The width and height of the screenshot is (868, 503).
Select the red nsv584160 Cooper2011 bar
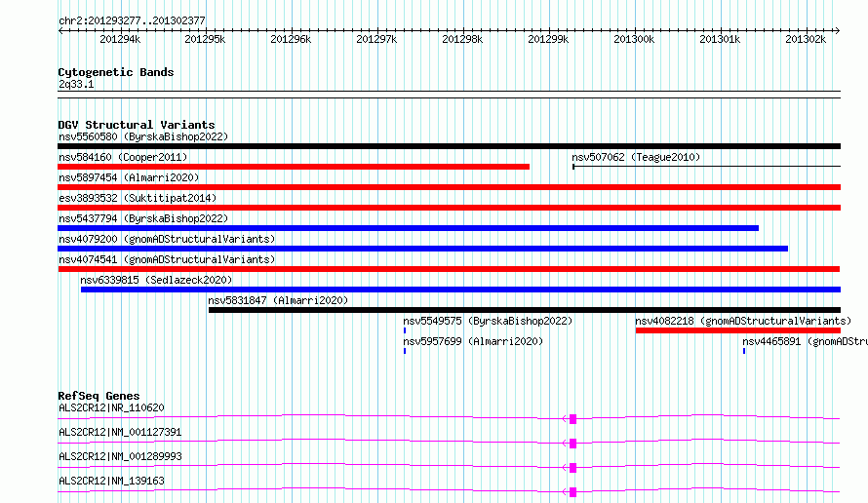[294, 167]
